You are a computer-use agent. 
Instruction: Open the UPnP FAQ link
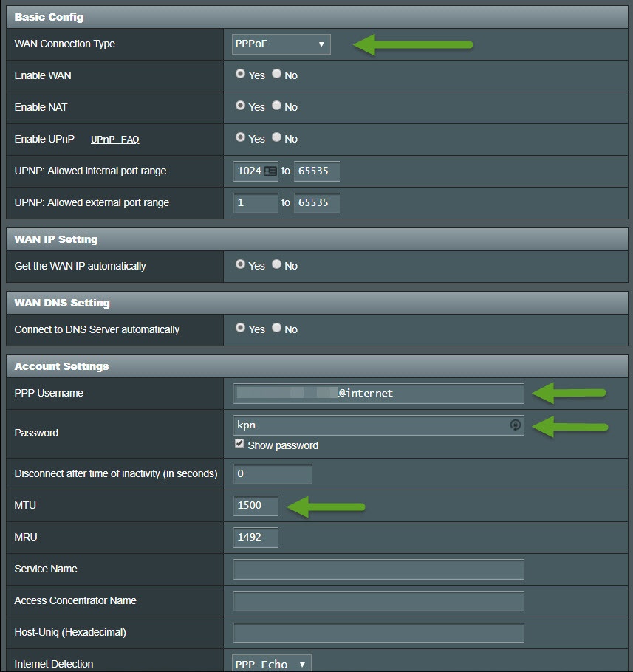[x=114, y=139]
